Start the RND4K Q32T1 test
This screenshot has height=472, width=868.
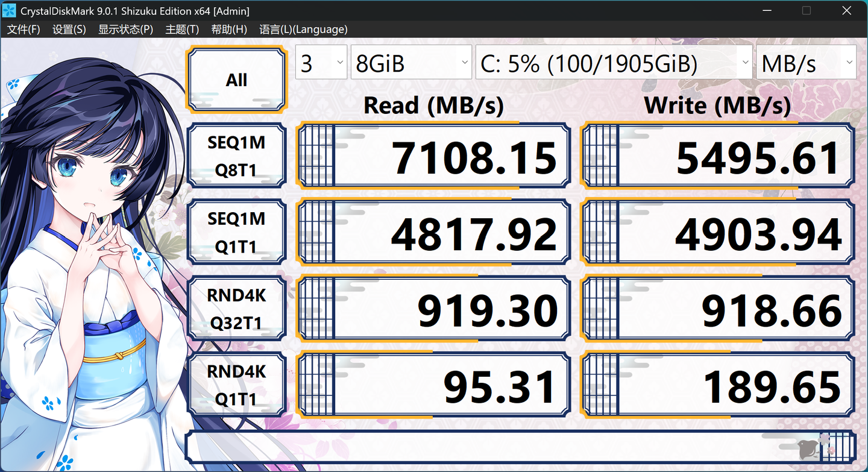tap(236, 309)
